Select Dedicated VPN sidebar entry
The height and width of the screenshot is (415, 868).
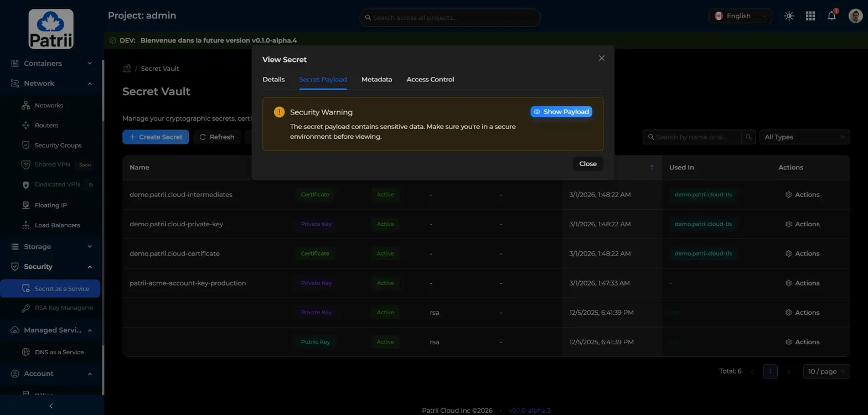57,184
